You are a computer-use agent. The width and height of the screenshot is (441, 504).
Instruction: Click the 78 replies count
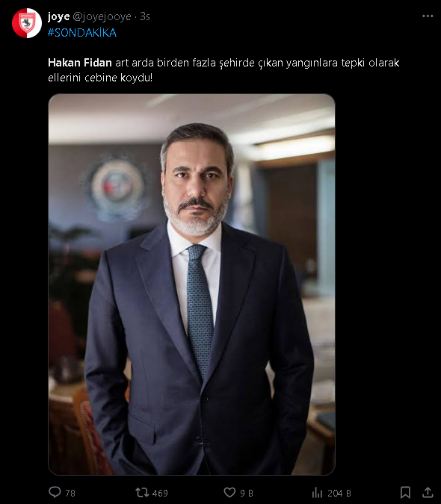70,493
